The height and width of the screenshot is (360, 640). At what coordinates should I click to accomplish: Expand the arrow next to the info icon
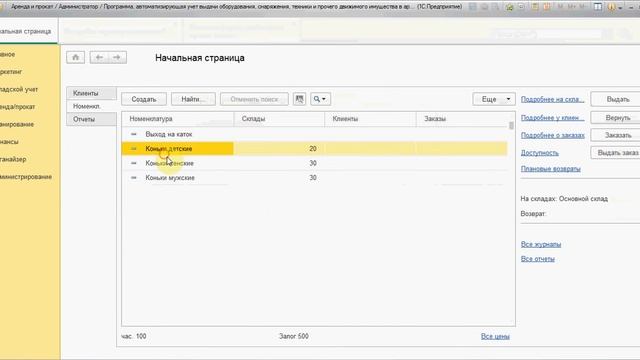click(x=620, y=7)
